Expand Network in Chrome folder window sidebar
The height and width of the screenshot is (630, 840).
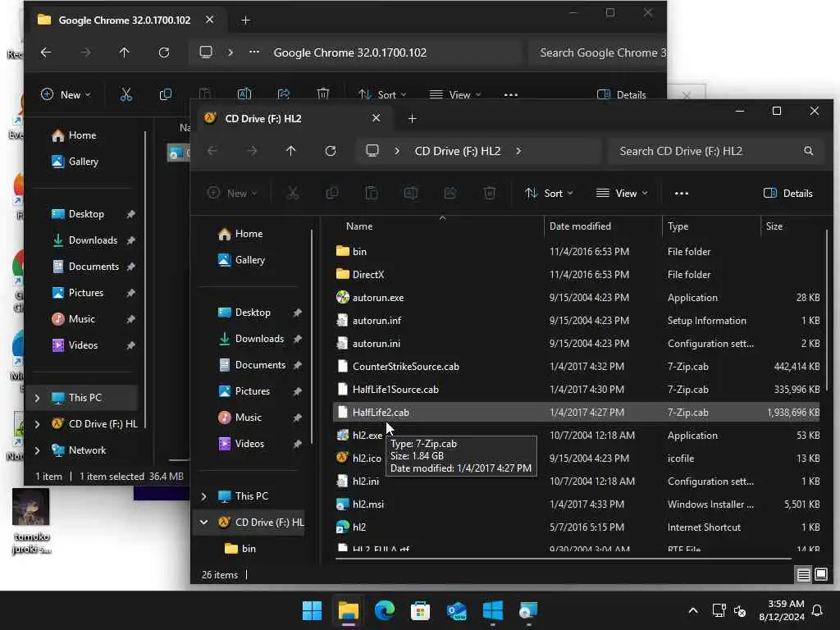38,450
